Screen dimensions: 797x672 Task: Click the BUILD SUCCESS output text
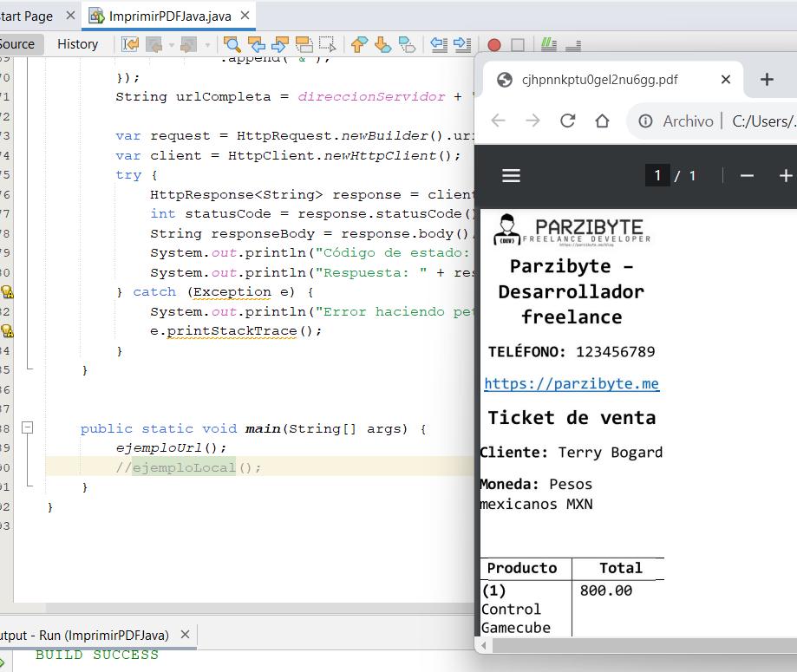[x=97, y=655]
